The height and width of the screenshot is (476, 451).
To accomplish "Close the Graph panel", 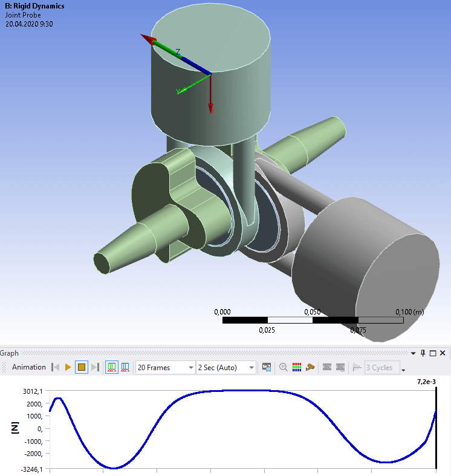I will [x=443, y=353].
